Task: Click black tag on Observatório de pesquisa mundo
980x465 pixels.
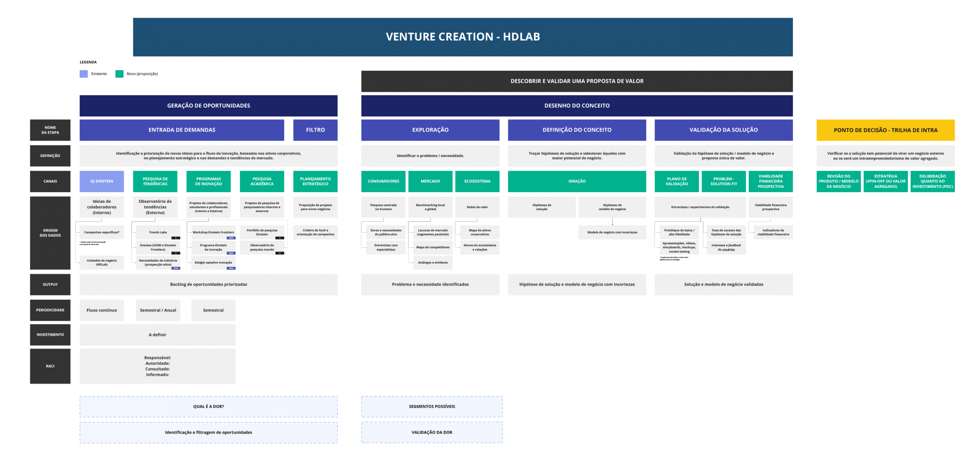Action: click(280, 253)
